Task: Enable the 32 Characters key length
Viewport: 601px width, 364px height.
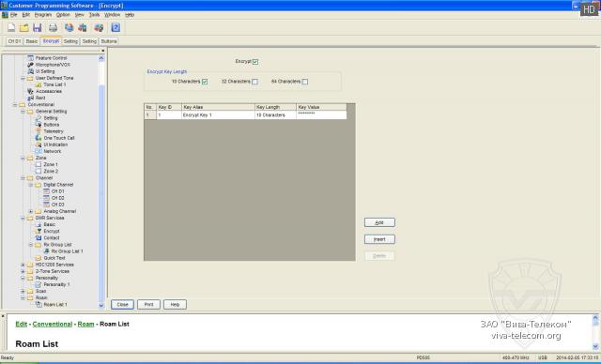Action: click(254, 82)
